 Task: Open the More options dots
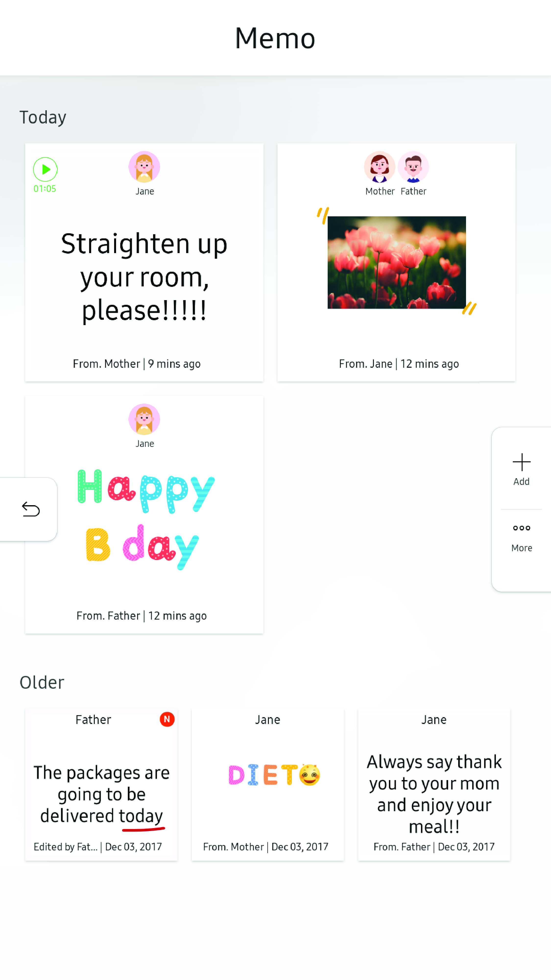(521, 528)
